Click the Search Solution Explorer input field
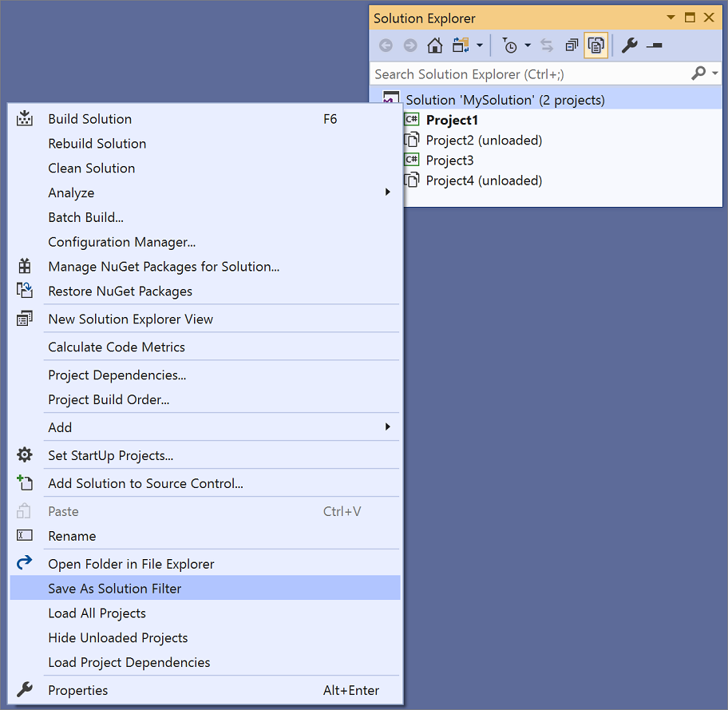 tap(519, 73)
